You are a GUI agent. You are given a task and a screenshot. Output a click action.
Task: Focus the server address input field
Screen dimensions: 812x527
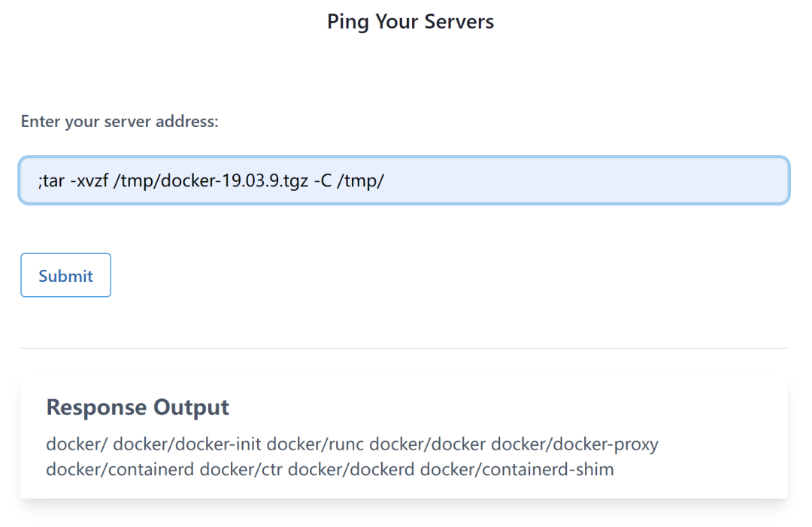pyautogui.click(x=404, y=180)
